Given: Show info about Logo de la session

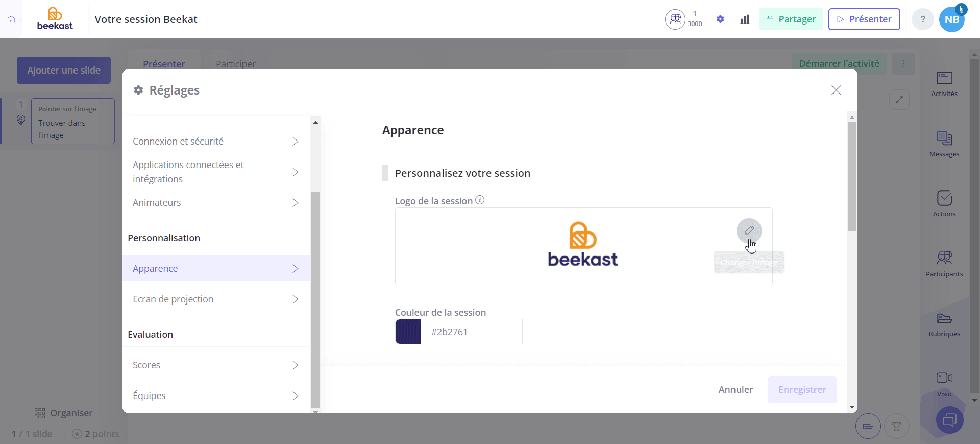Looking at the screenshot, I should click(480, 200).
